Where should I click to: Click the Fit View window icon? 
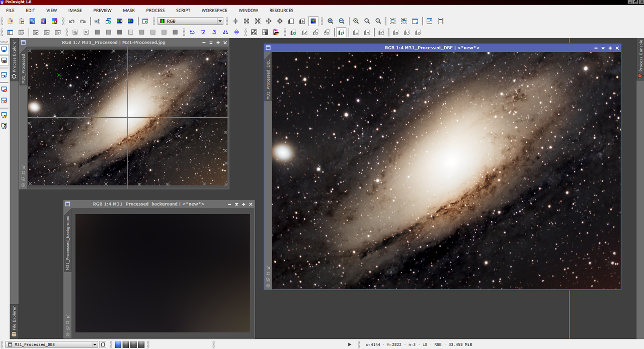coord(415,21)
